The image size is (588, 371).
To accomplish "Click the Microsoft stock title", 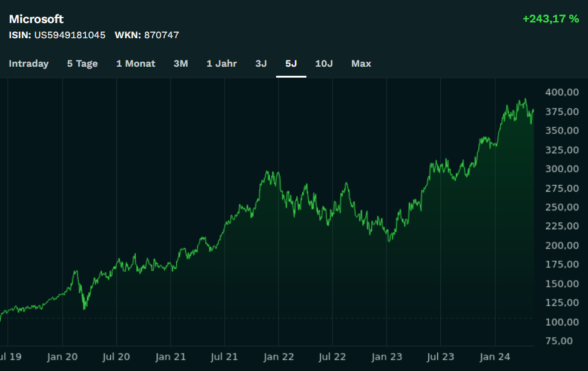I will [x=36, y=19].
